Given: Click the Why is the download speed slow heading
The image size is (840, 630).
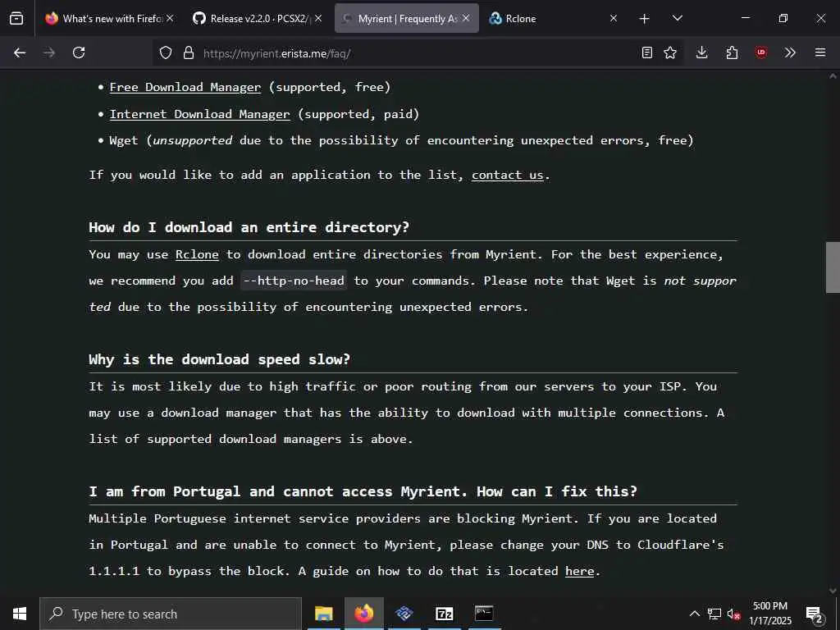Looking at the screenshot, I should [x=219, y=359].
